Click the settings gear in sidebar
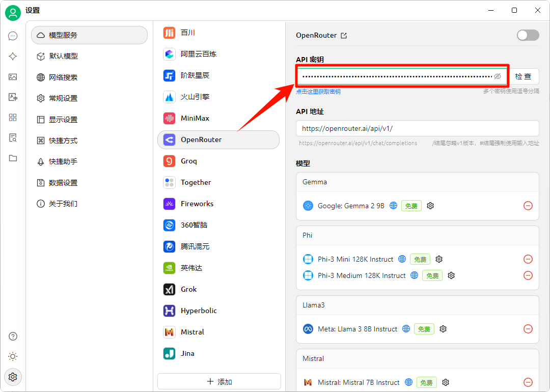550x392 pixels. pos(13,377)
